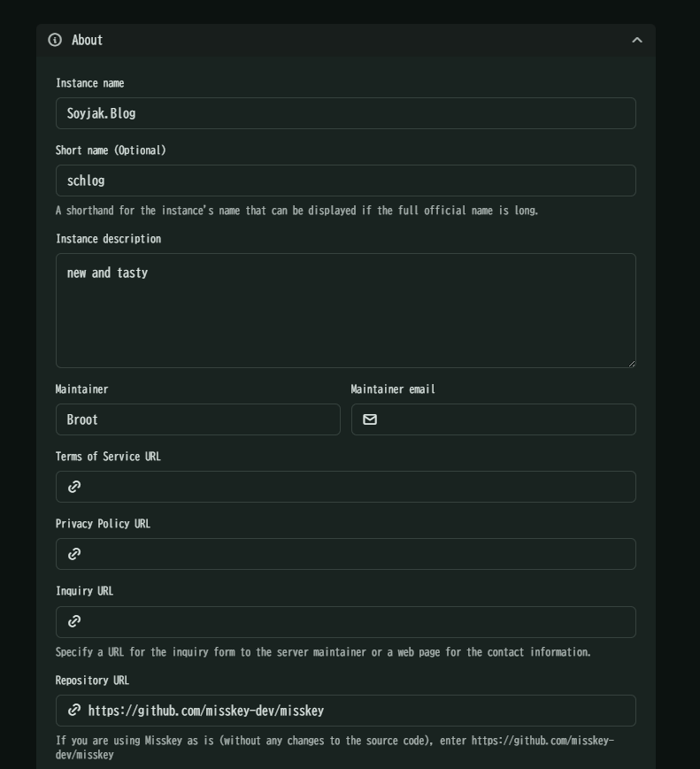Click the Inquiry URL input field
The image size is (700, 769).
coord(346,622)
